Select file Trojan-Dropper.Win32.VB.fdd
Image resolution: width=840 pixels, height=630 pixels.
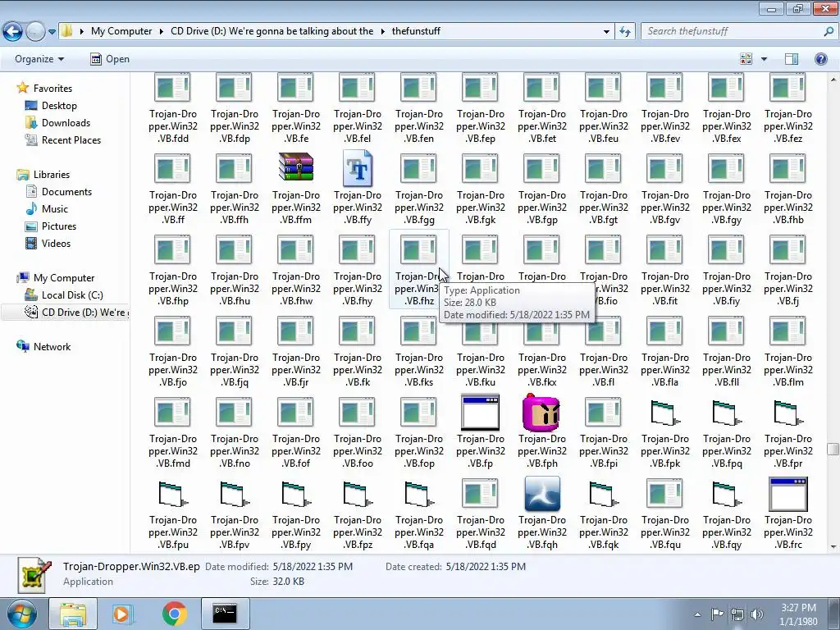click(x=172, y=109)
